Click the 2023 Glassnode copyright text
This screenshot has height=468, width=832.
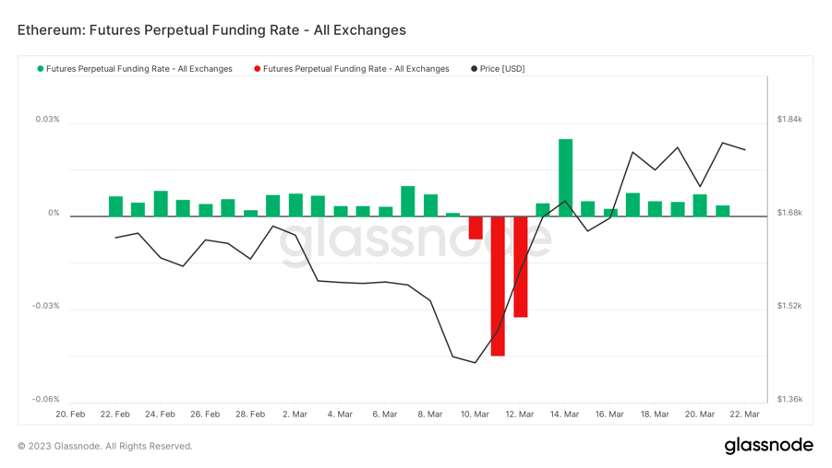coord(105,446)
